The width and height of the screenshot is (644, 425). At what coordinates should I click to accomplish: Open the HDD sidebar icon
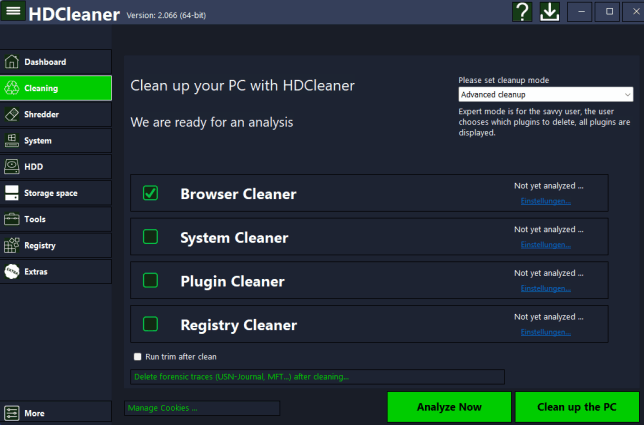(x=12, y=167)
